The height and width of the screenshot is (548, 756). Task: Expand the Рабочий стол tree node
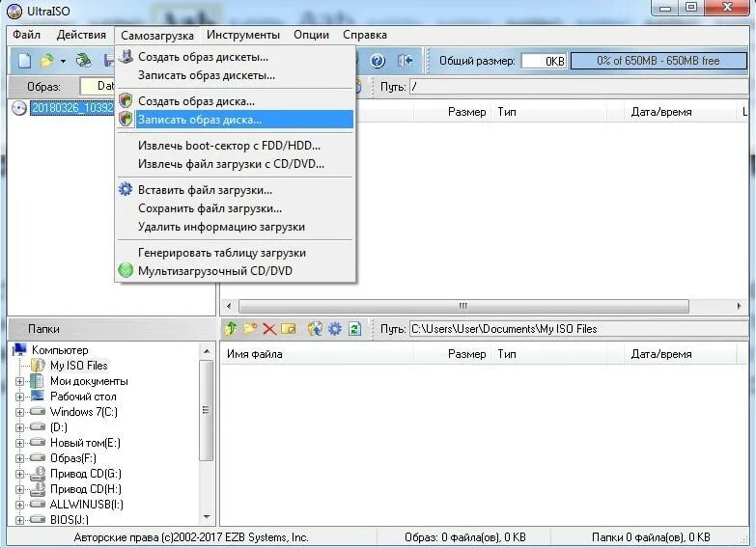coord(19,397)
